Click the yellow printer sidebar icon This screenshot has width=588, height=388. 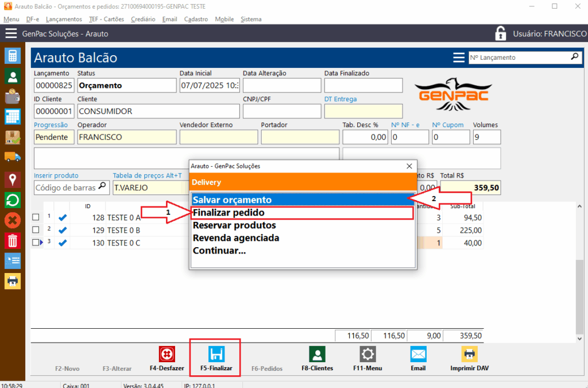click(x=12, y=281)
